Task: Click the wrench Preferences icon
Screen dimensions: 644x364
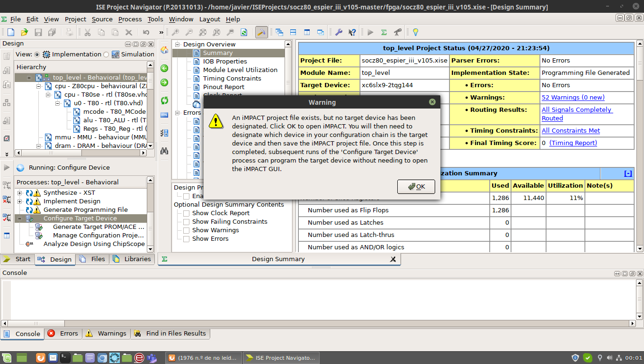Action: (x=339, y=32)
